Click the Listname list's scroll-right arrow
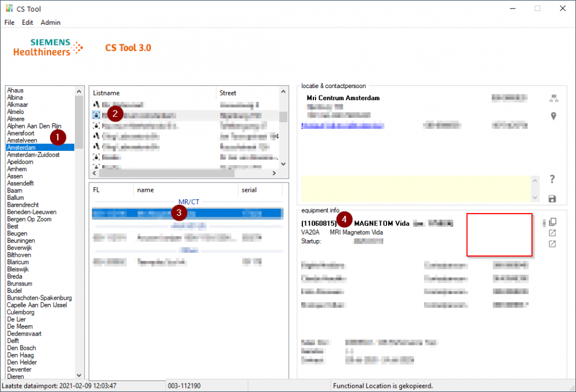The image size is (576, 392). (274, 173)
